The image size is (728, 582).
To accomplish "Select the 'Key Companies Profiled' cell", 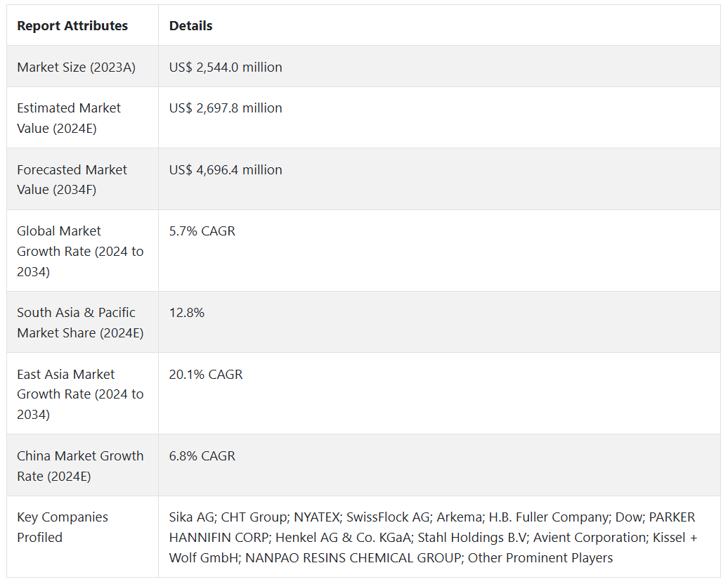I will tap(63, 527).
